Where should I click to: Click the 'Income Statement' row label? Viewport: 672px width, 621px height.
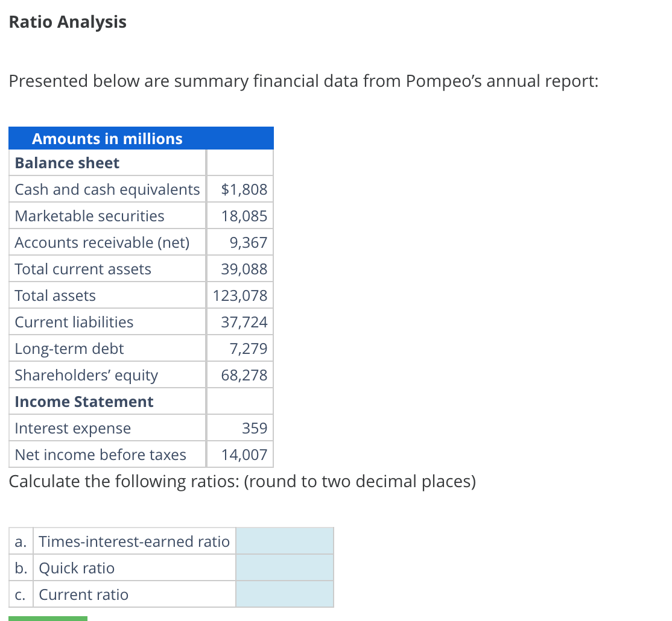pos(84,402)
